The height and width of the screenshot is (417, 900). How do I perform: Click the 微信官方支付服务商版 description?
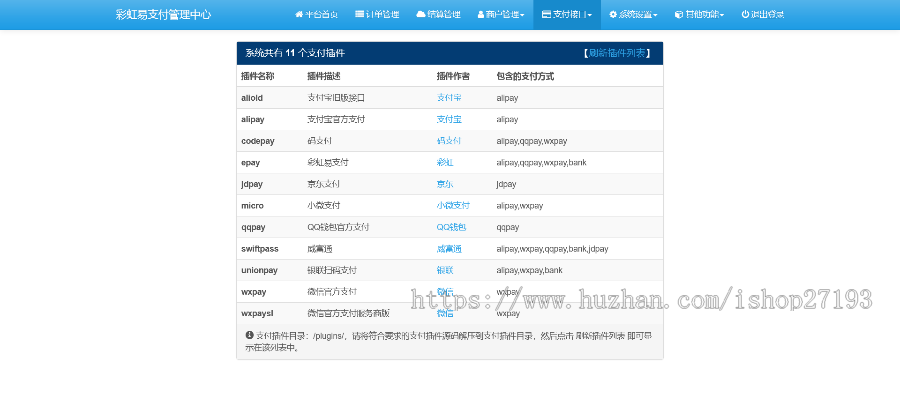click(348, 314)
